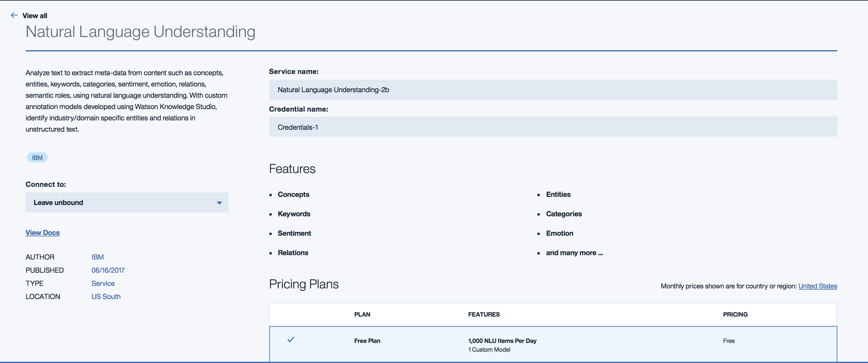Click the PLAN column header

pos(362,314)
